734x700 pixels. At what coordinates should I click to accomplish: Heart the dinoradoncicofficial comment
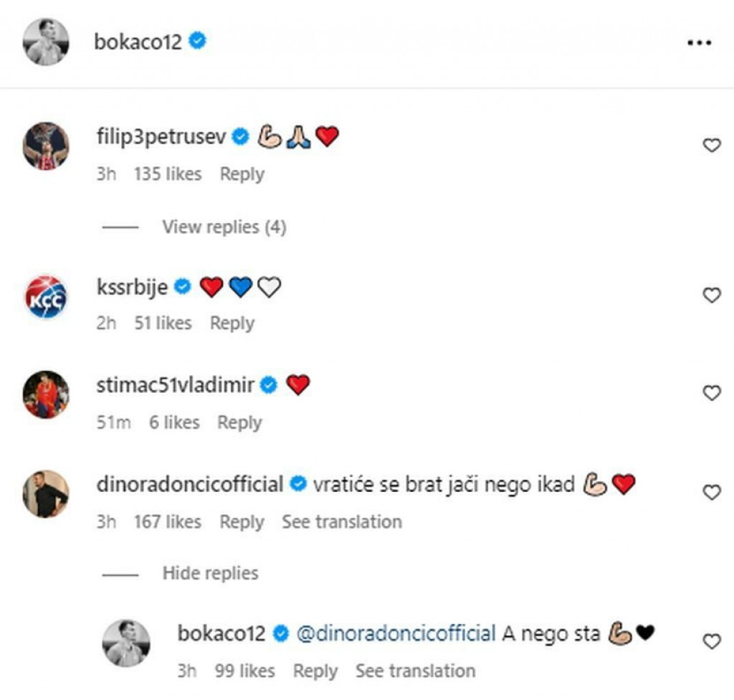point(711,493)
